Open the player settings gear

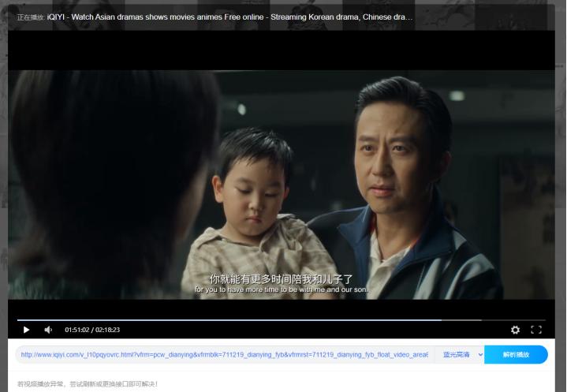coord(515,330)
